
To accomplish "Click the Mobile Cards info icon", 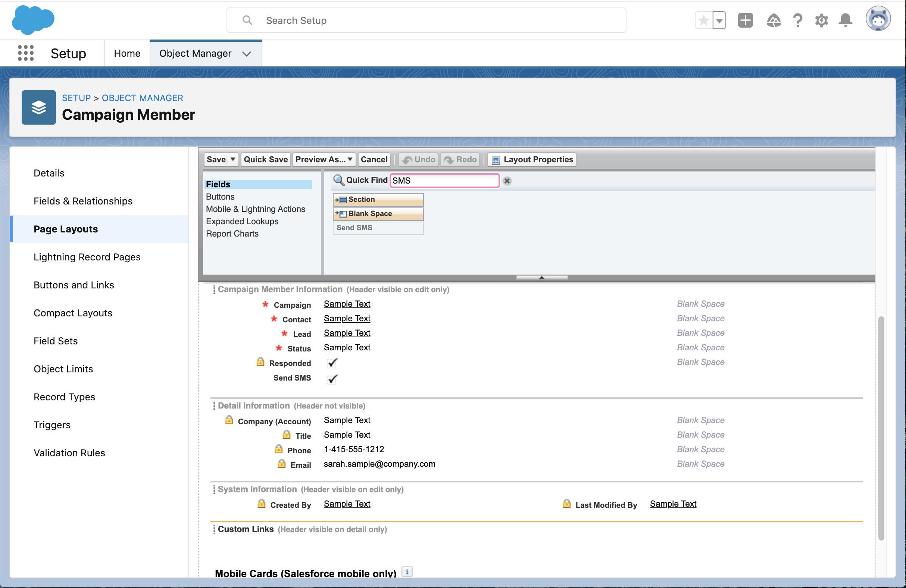I will point(407,572).
